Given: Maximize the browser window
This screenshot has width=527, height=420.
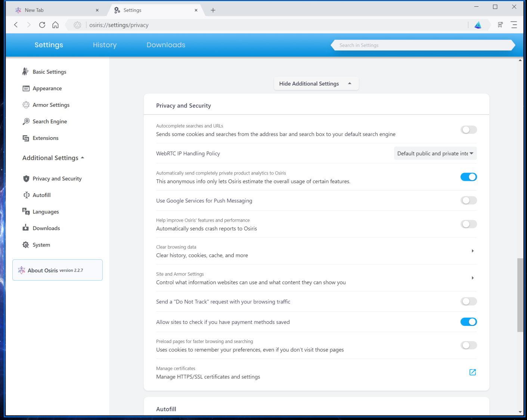Looking at the screenshot, I should [x=495, y=7].
